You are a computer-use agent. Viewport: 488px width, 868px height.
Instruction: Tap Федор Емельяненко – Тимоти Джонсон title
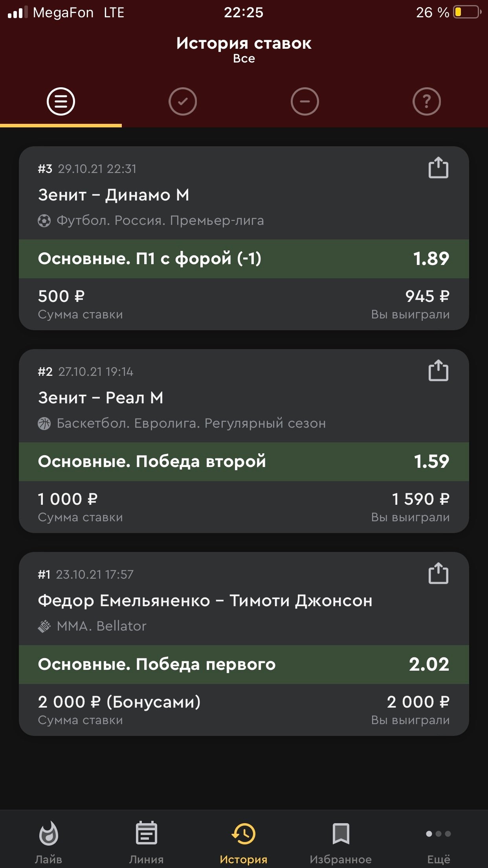point(205,601)
